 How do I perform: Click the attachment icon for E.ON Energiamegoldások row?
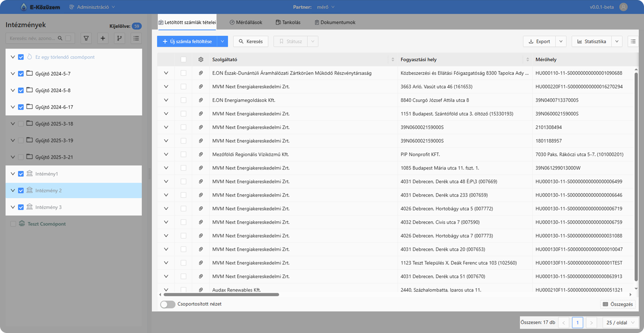point(201,100)
